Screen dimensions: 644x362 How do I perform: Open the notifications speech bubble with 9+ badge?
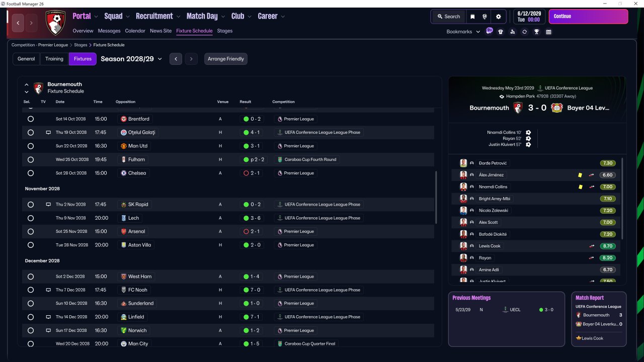[490, 31]
